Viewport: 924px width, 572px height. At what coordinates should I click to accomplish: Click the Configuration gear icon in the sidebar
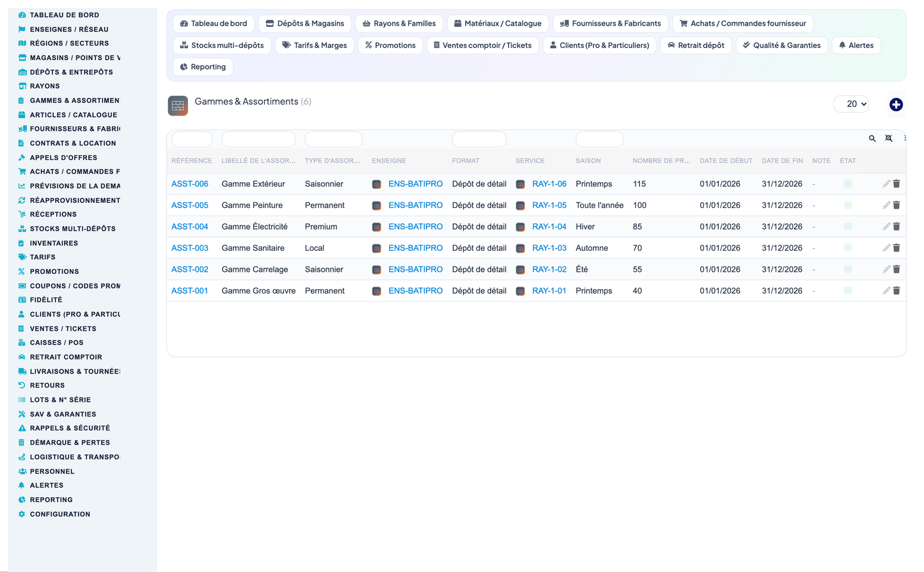pos(22,514)
